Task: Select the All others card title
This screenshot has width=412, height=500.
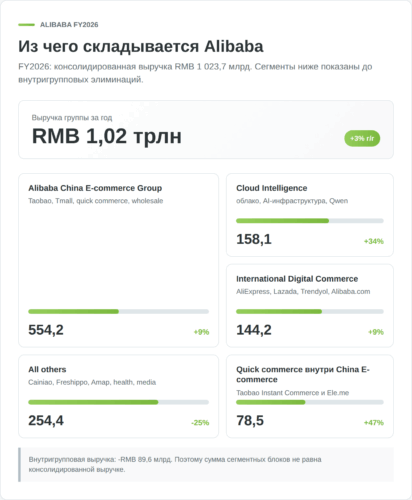Action: click(47, 369)
